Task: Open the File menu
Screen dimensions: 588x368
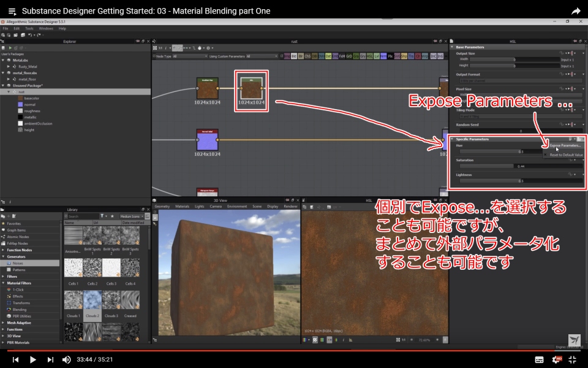Action: click(6, 29)
